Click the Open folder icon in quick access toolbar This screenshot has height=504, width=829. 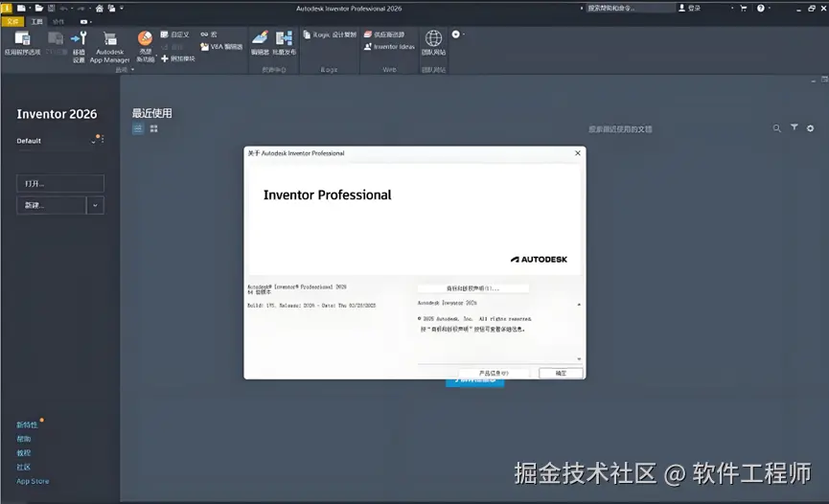click(x=38, y=8)
